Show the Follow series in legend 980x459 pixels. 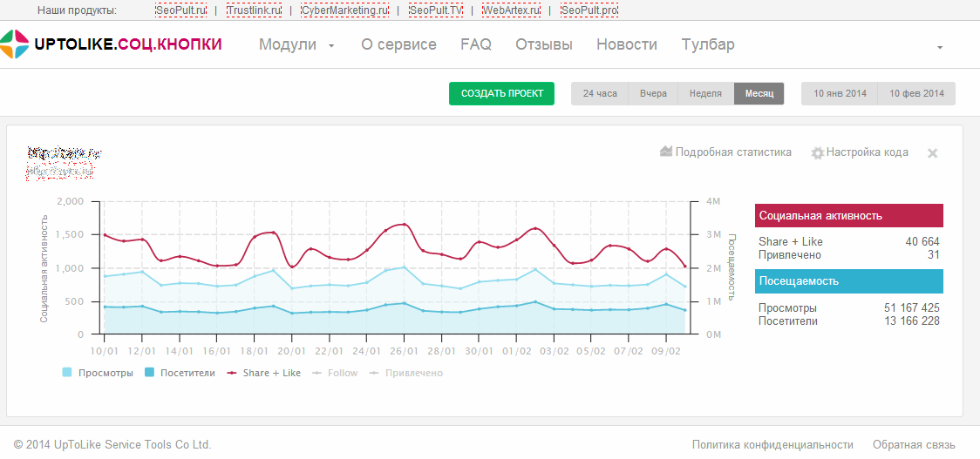tap(335, 373)
